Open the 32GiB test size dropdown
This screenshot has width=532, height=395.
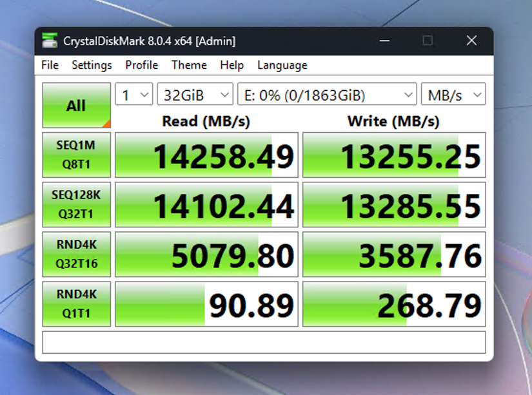[x=195, y=93]
